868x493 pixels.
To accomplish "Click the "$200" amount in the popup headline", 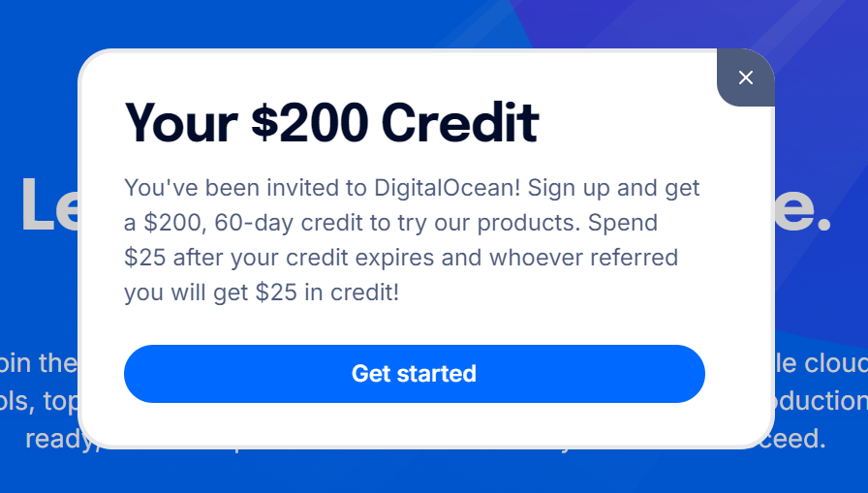I will 309,123.
